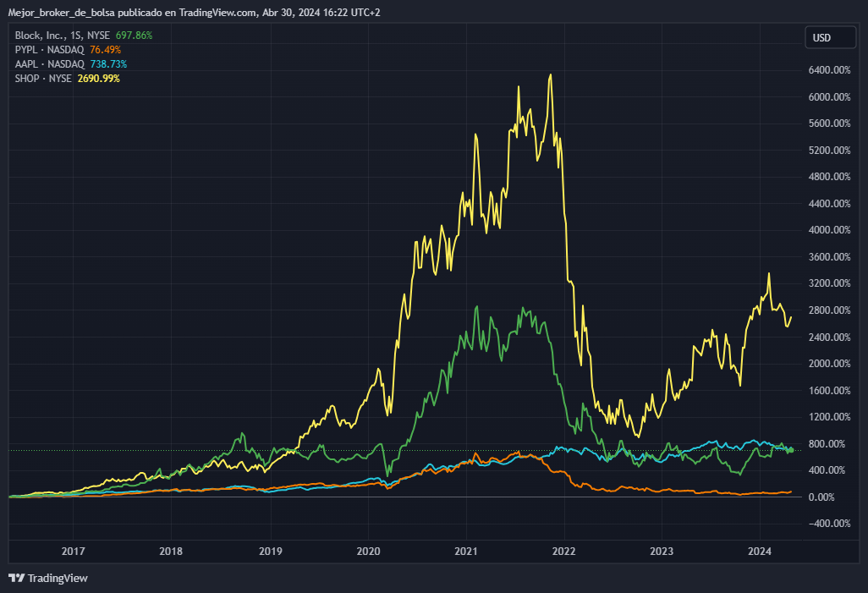This screenshot has width=868, height=593.
Task: Click the 3200.00% price scale label
Action: click(x=829, y=283)
